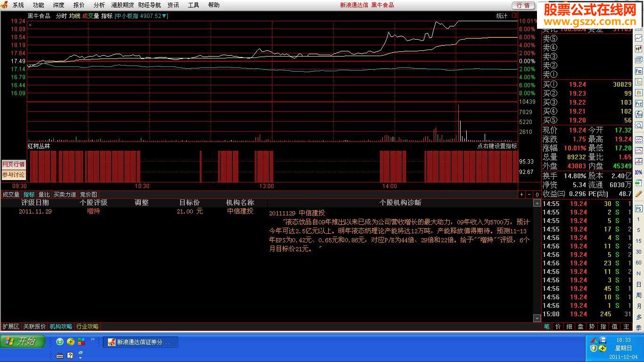
Task: Switch to the 竞价图 tab
Action: (x=88, y=195)
